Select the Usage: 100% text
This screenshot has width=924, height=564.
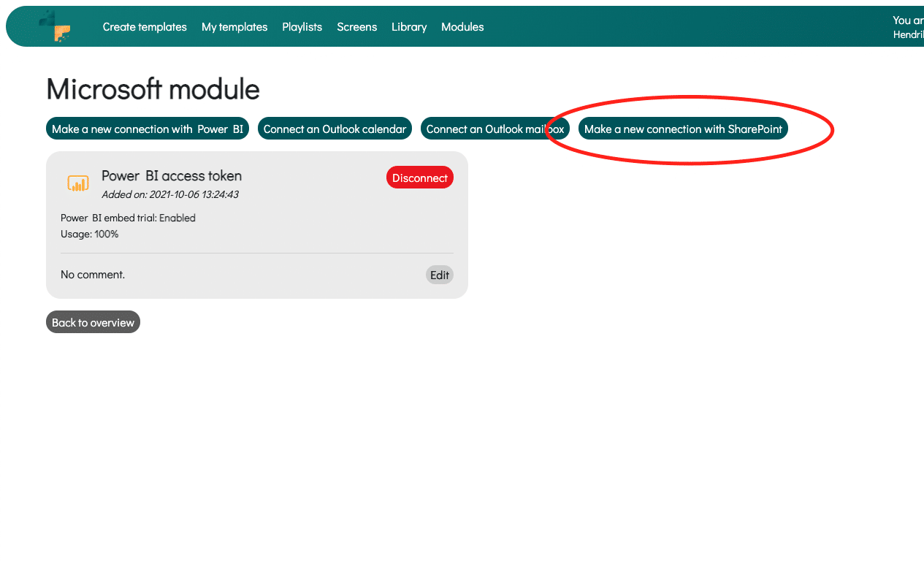[89, 234]
